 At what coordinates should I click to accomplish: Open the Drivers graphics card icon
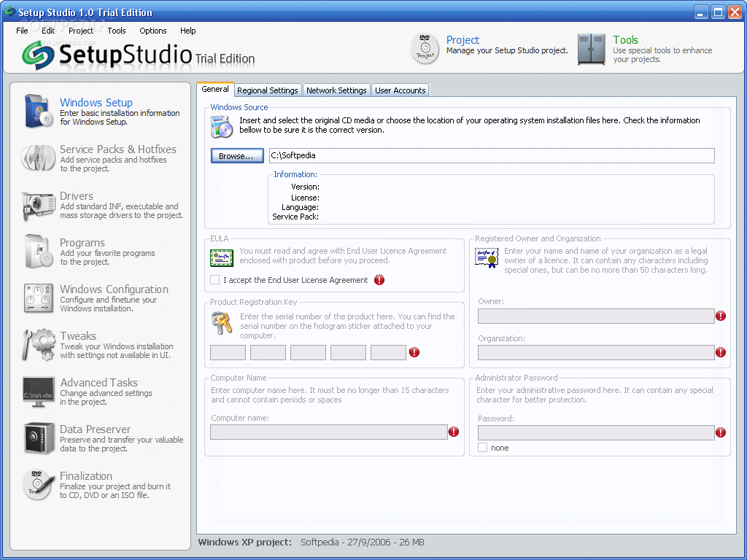point(38,206)
